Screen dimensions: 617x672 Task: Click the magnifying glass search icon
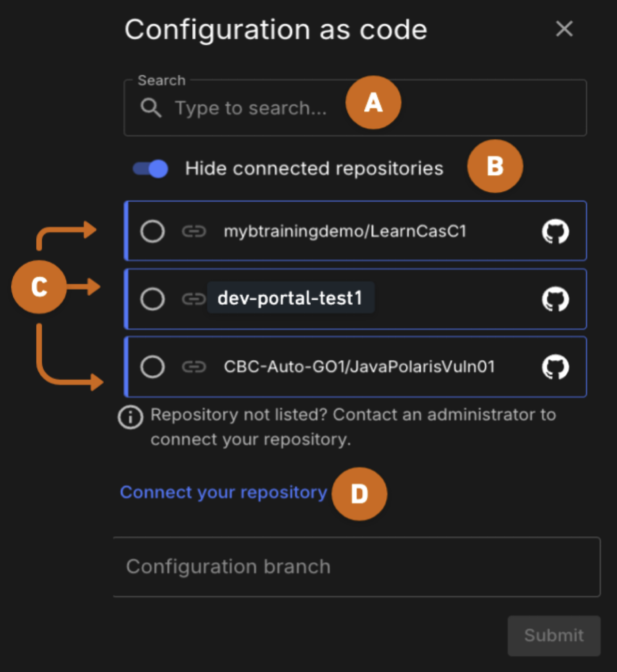pos(151,107)
